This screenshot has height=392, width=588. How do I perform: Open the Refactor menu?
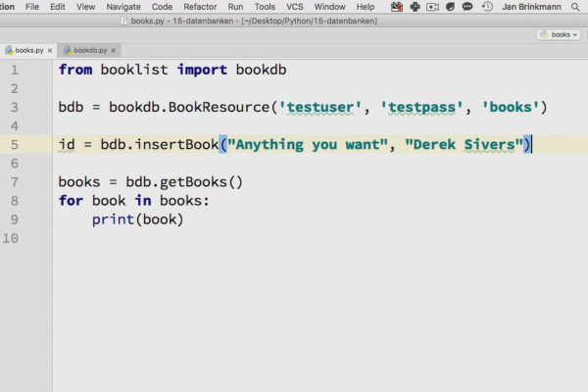point(200,7)
